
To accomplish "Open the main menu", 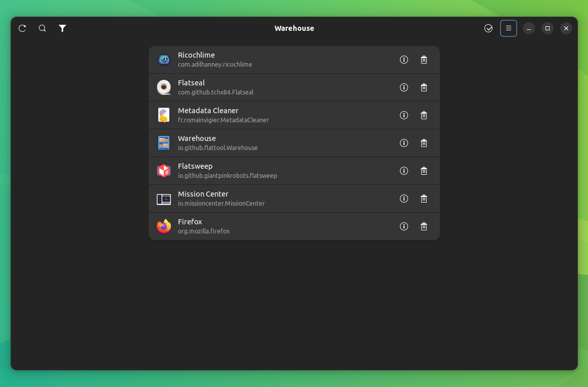I will pos(509,28).
